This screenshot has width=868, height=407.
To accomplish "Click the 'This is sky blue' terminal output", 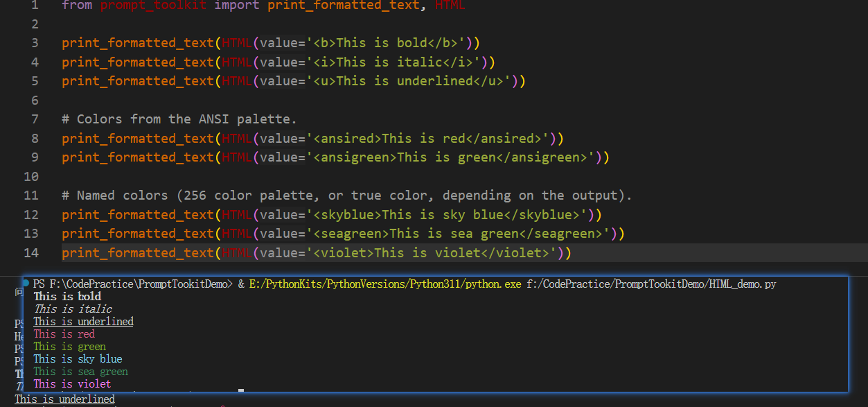I will click(78, 359).
